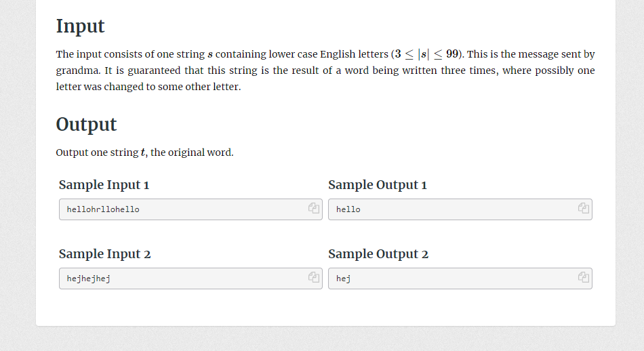
Task: Copy Sample Input 2 using its copy icon
Action: coord(314,277)
